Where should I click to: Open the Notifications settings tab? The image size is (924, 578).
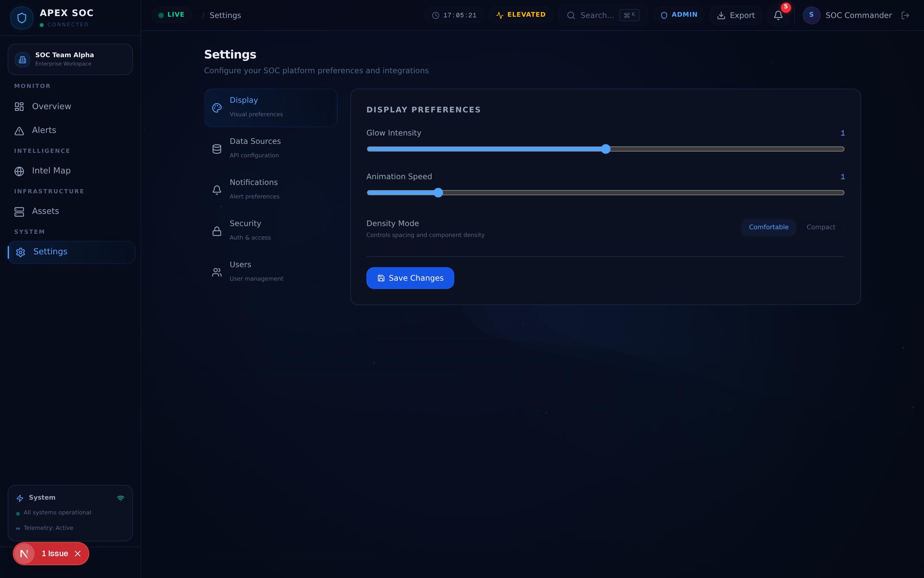(x=271, y=190)
